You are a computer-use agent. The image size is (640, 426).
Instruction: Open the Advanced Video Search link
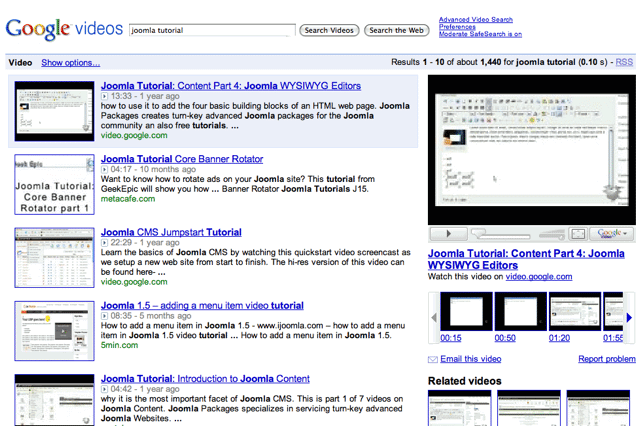tap(476, 19)
